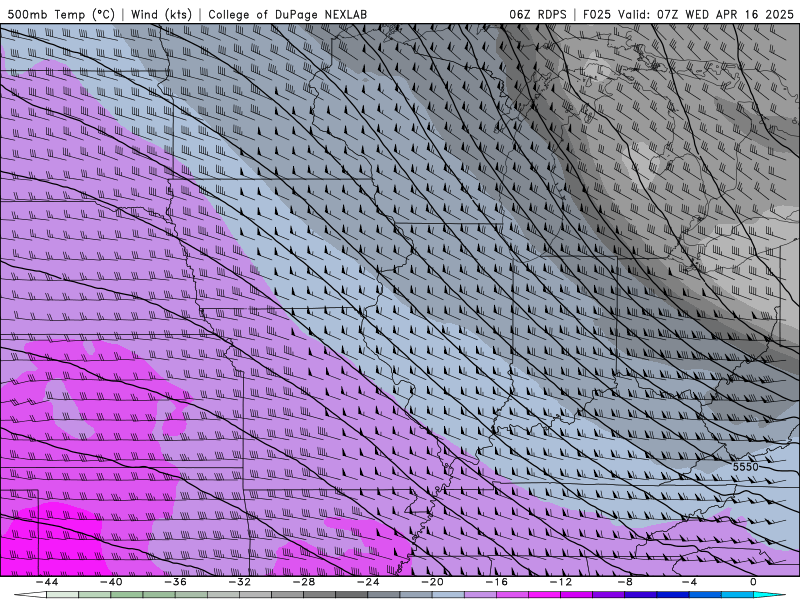Click the '-44' colorbar label

47,582
